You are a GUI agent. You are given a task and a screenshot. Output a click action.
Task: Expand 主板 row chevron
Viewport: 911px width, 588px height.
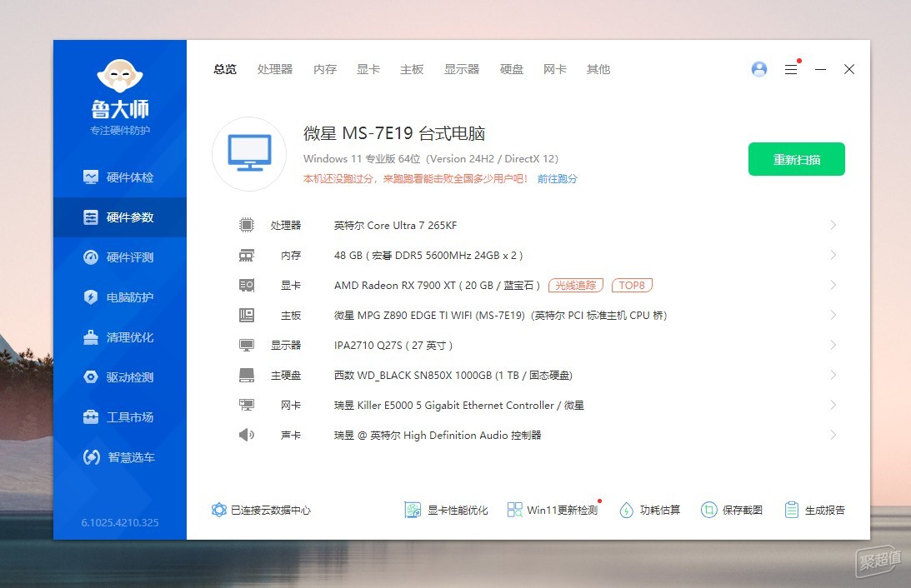833,315
